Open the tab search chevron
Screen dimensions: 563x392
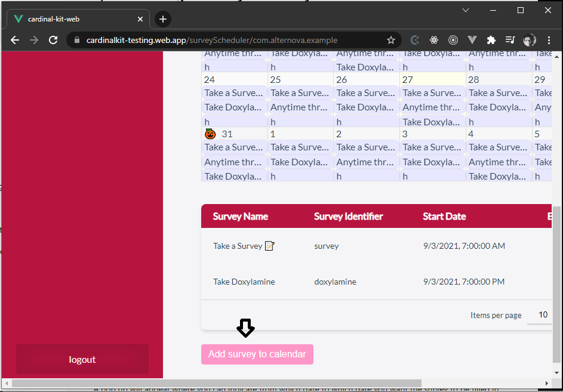pos(466,10)
